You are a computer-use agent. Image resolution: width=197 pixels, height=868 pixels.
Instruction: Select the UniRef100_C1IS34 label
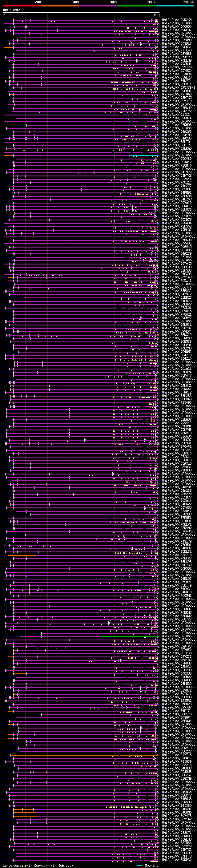[x=177, y=115]
